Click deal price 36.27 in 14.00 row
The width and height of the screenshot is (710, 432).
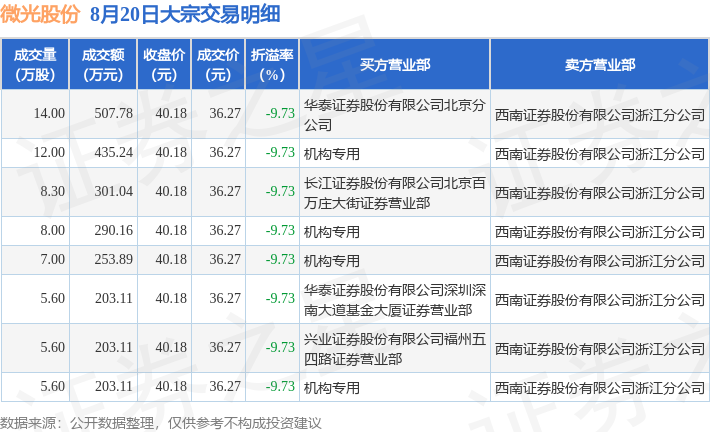point(225,113)
